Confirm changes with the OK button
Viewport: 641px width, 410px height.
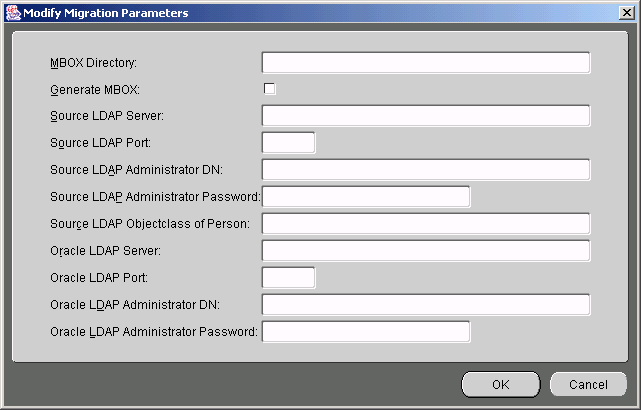point(501,384)
